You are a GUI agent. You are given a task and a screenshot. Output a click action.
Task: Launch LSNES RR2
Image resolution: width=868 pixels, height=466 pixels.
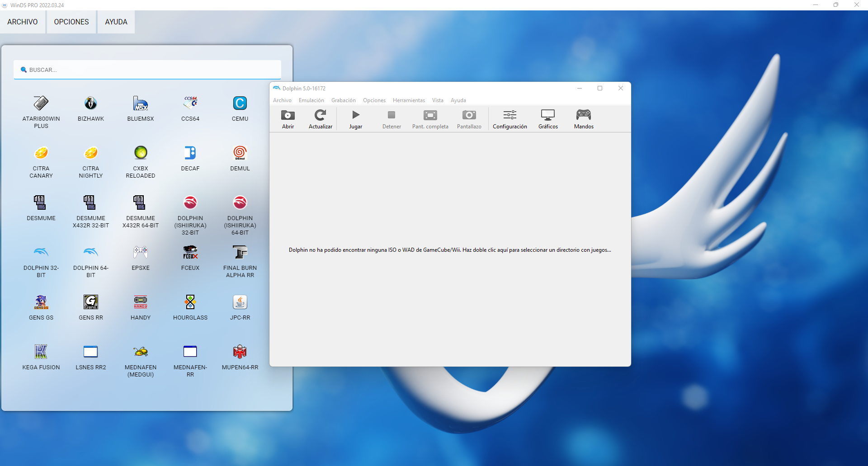(x=91, y=358)
